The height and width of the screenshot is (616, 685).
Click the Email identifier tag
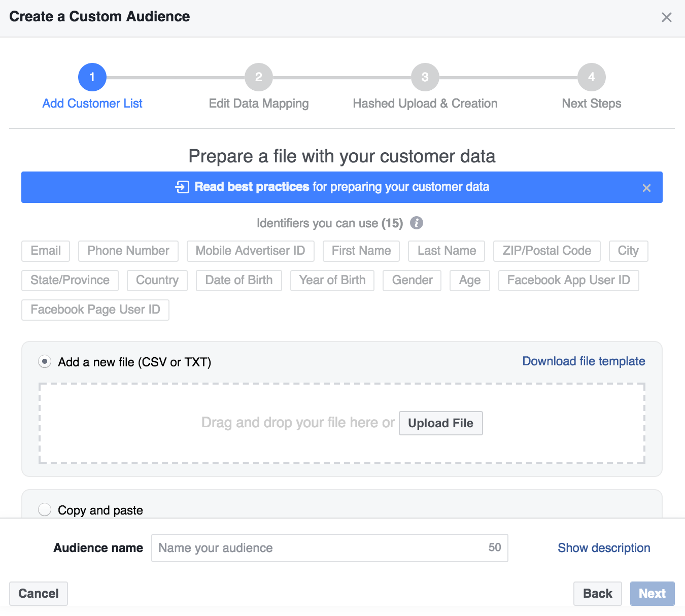coord(46,251)
